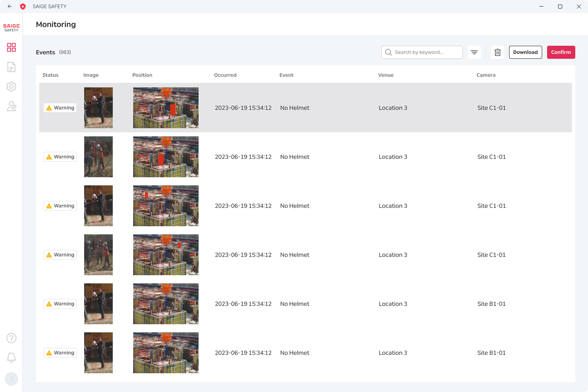Click the fifth row Warning status badge
This screenshot has width=588, height=392.
pos(60,304)
